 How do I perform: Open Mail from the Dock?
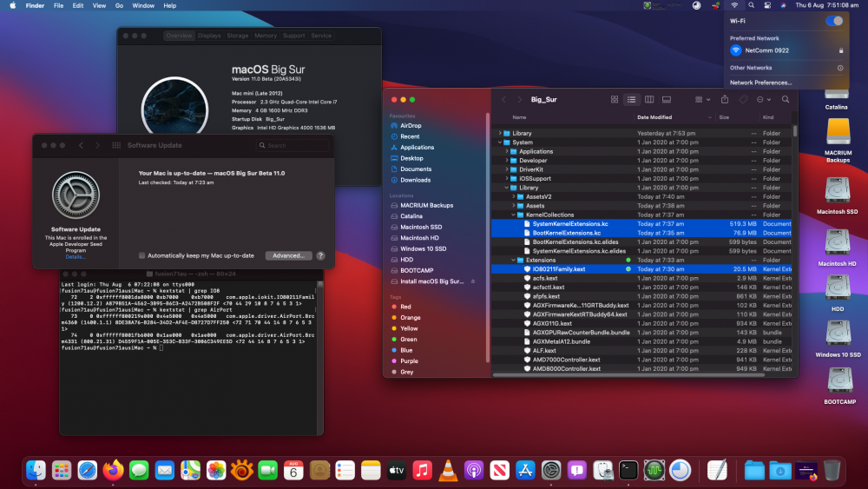(x=164, y=470)
